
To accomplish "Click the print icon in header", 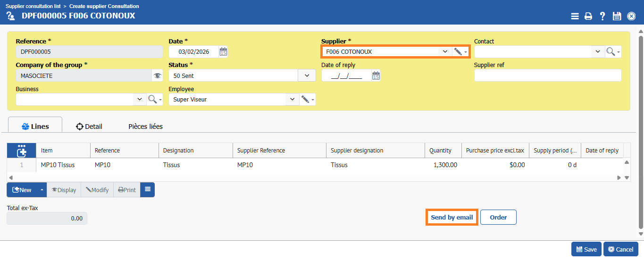I will pyautogui.click(x=588, y=16).
